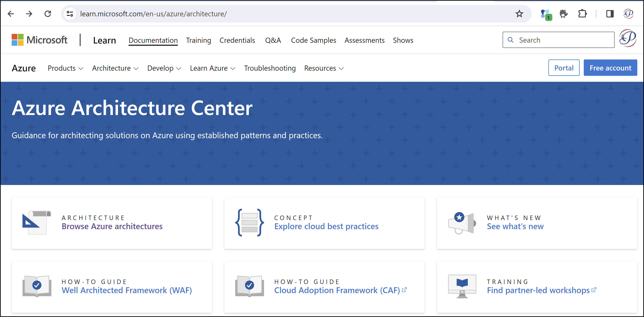The image size is (644, 317).
Task: Open Shows in top navigation
Action: [403, 40]
